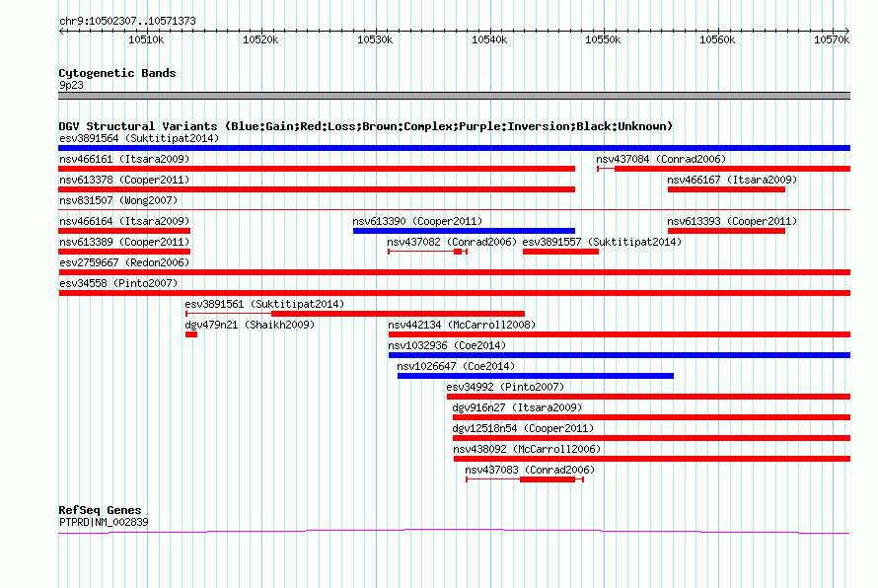Click the 10560k ruler mark
The height and width of the screenshot is (588, 878).
[x=717, y=39]
